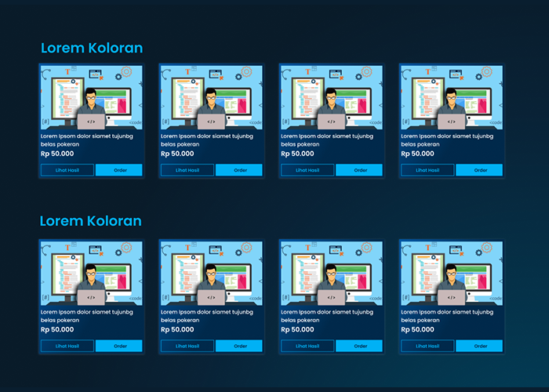
Task: Click Lihat Hasil on fourth bottom-row card
Action: (427, 346)
